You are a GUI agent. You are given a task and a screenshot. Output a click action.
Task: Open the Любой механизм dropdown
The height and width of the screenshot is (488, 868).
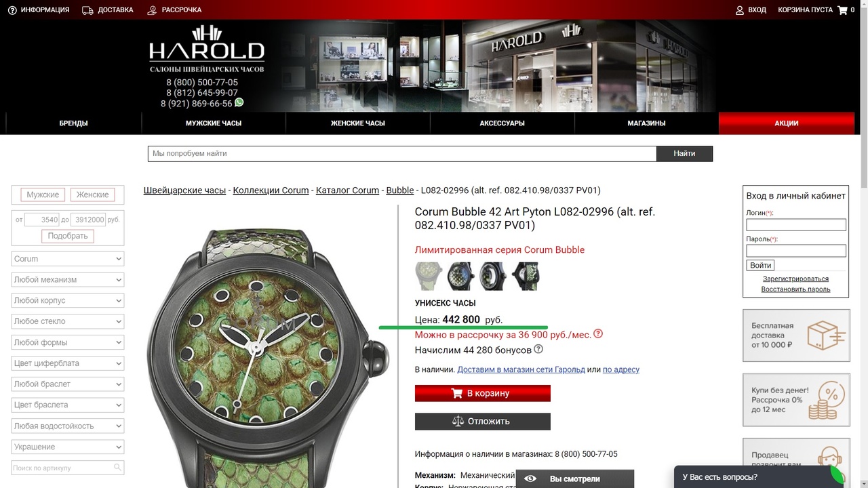[68, 280]
